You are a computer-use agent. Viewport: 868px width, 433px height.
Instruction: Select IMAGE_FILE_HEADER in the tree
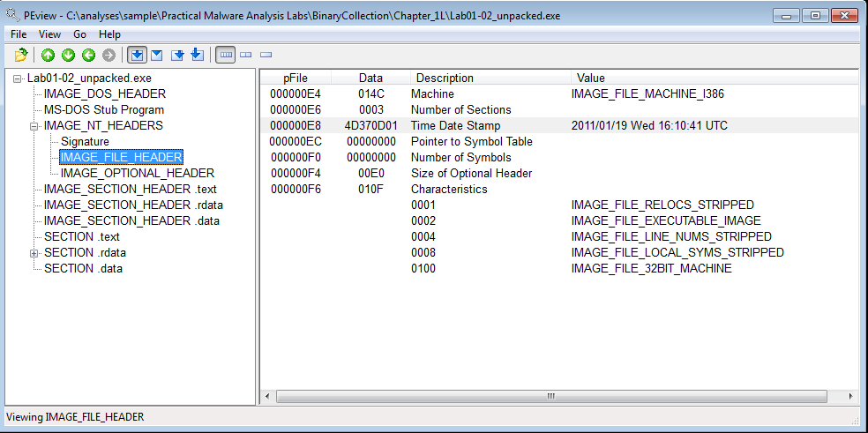pyautogui.click(x=121, y=157)
